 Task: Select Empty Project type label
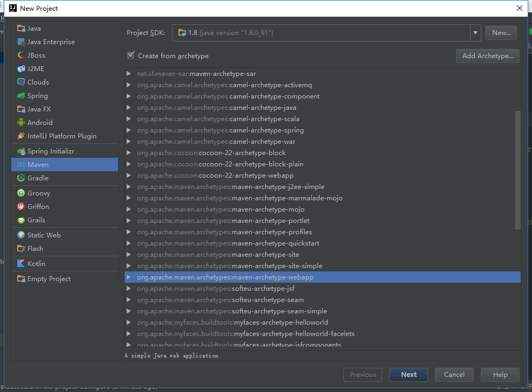[x=49, y=279]
